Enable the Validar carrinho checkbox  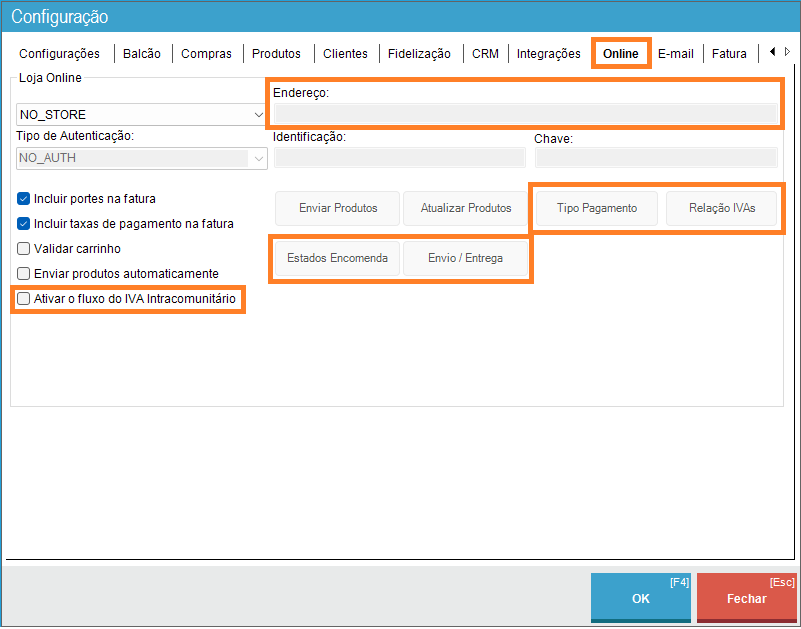25,249
